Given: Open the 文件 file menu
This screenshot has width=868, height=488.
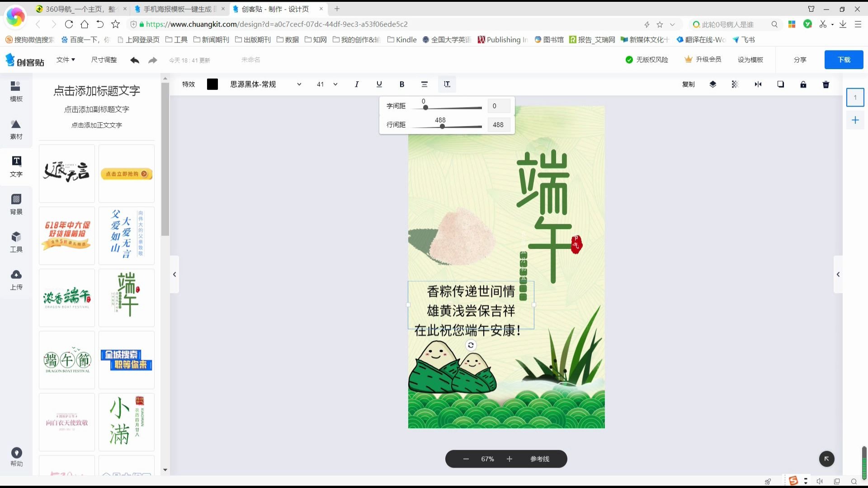Looking at the screenshot, I should point(66,60).
